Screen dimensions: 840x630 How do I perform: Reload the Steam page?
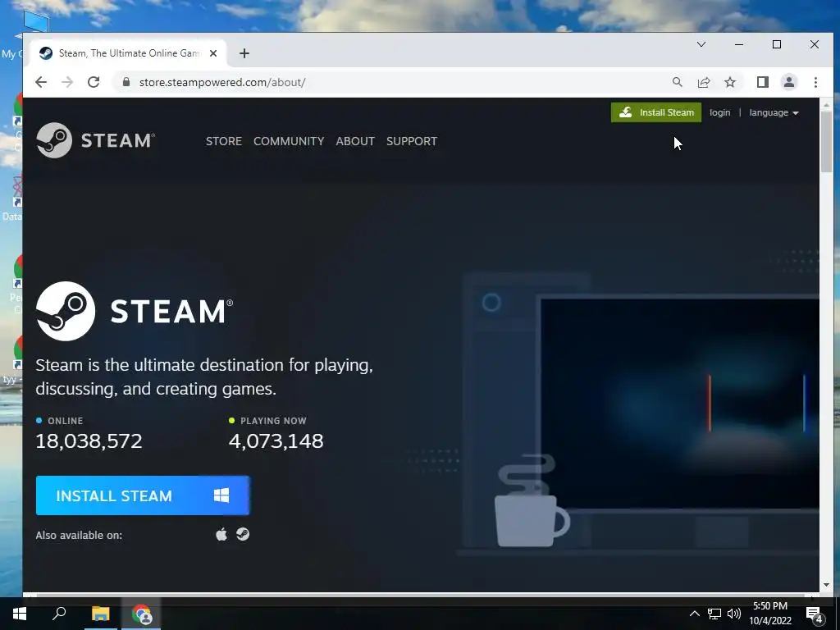[x=94, y=82]
